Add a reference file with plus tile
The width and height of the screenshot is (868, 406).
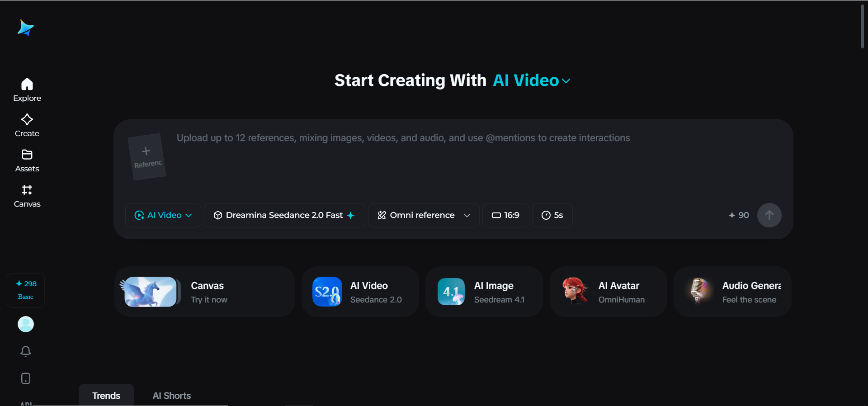click(147, 157)
